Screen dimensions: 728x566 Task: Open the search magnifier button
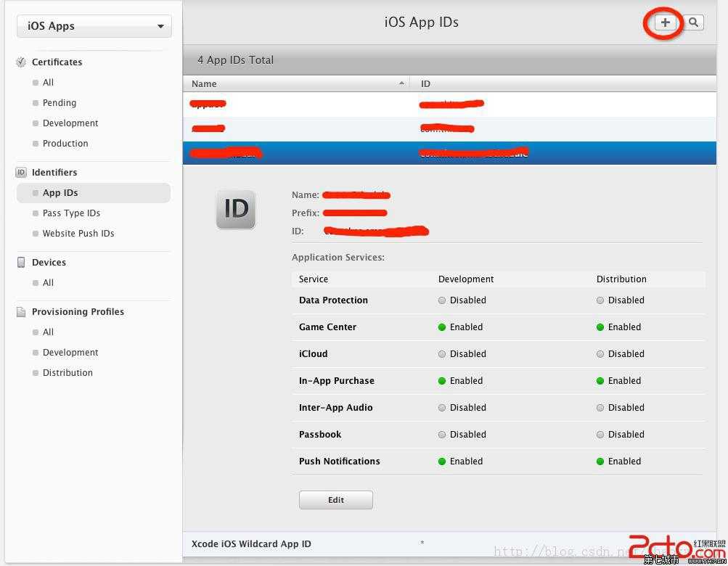pos(693,22)
